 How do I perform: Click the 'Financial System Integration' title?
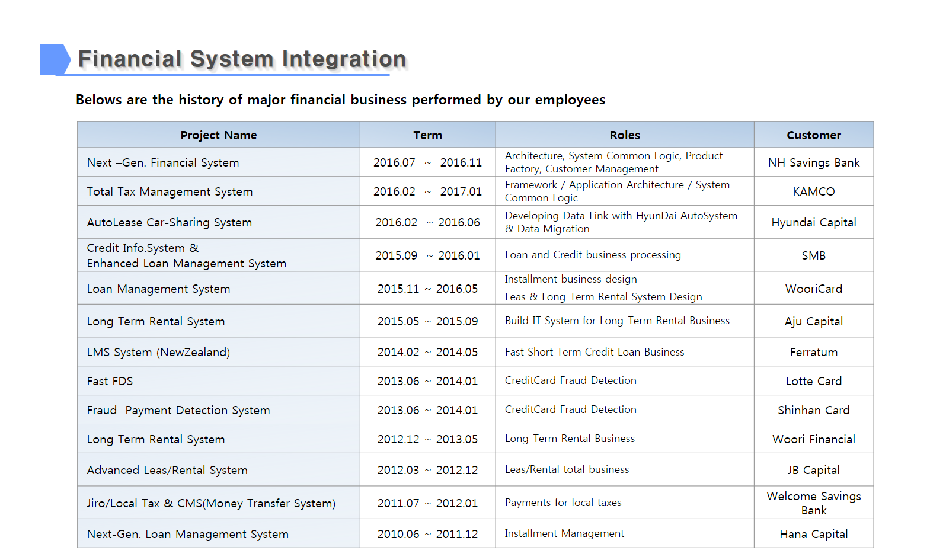click(242, 59)
